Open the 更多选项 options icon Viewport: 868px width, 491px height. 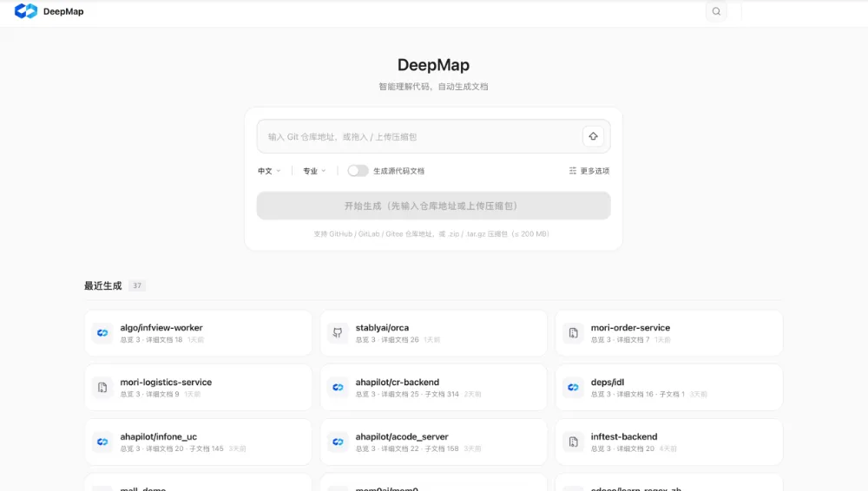[572, 171]
